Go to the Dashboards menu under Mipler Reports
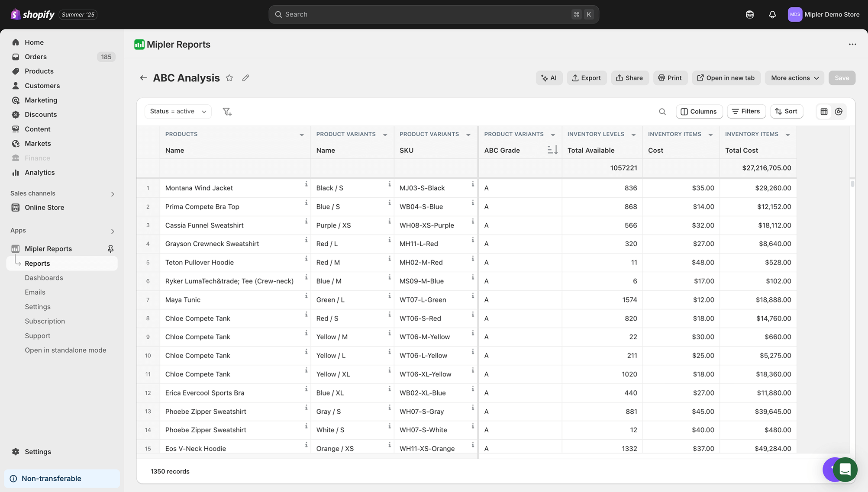The image size is (868, 492). [x=44, y=277]
